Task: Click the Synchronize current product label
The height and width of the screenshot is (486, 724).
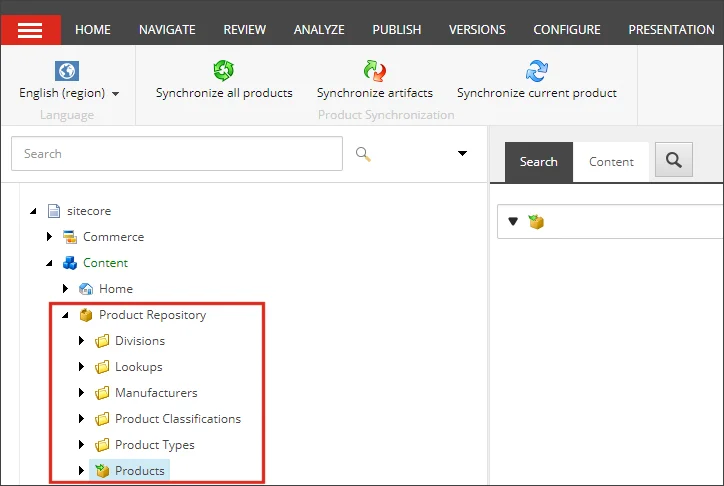Action: coord(537,93)
